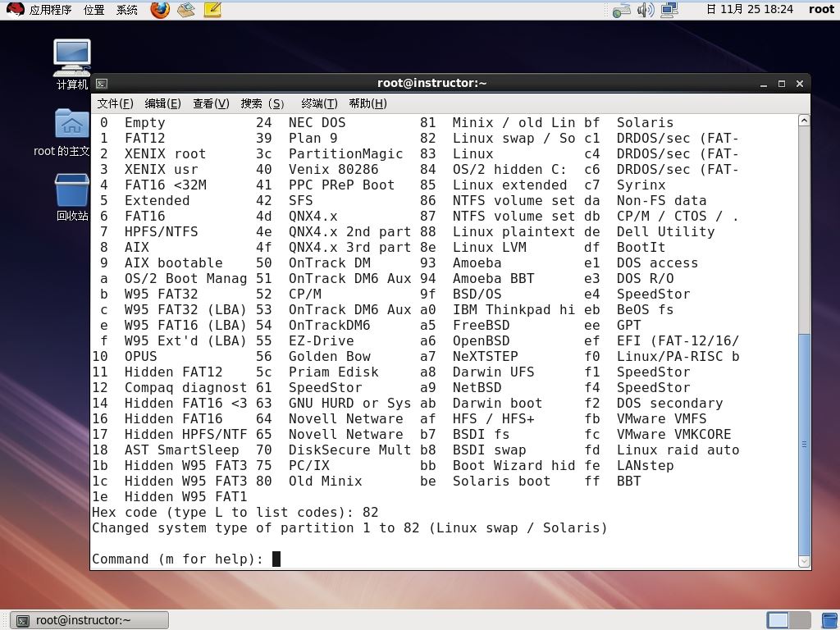
Task: Click the 'Linux extended' entry
Action: tap(510, 185)
